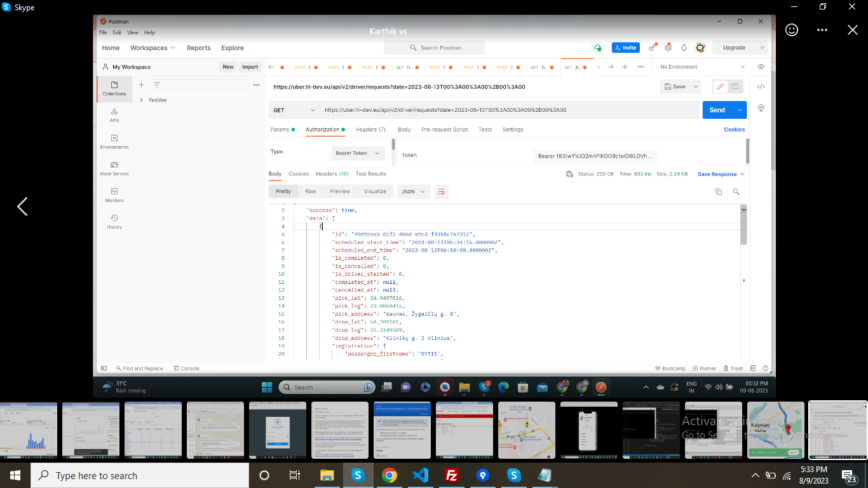Viewport: 868px width, 488px height.
Task: Open the GET method dropdown
Action: click(x=292, y=110)
